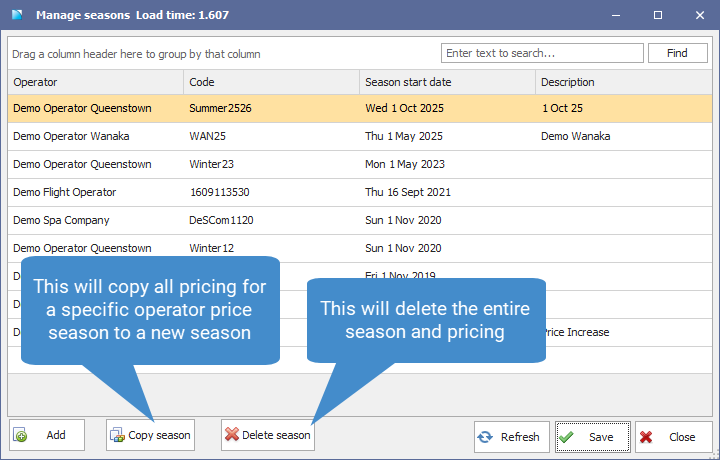Select the Winter23 season row
This screenshot has height=460, width=720.
click(x=360, y=164)
